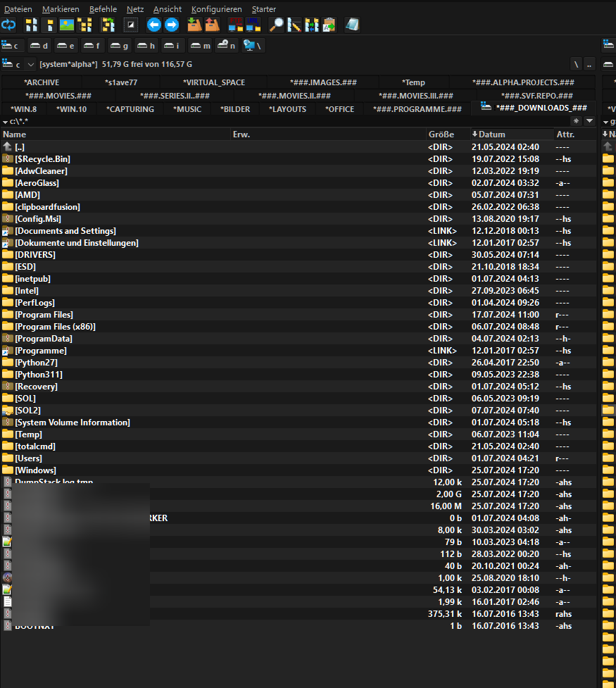Open the search files magnifier icon

pyautogui.click(x=276, y=25)
